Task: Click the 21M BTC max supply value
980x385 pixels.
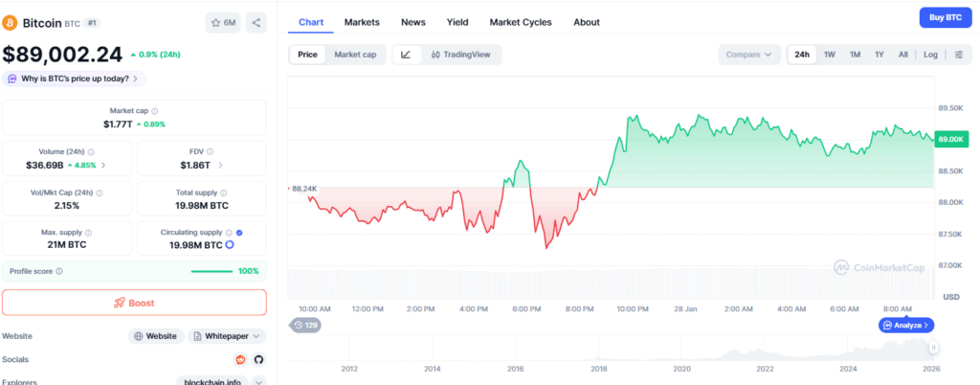Action: tap(67, 244)
